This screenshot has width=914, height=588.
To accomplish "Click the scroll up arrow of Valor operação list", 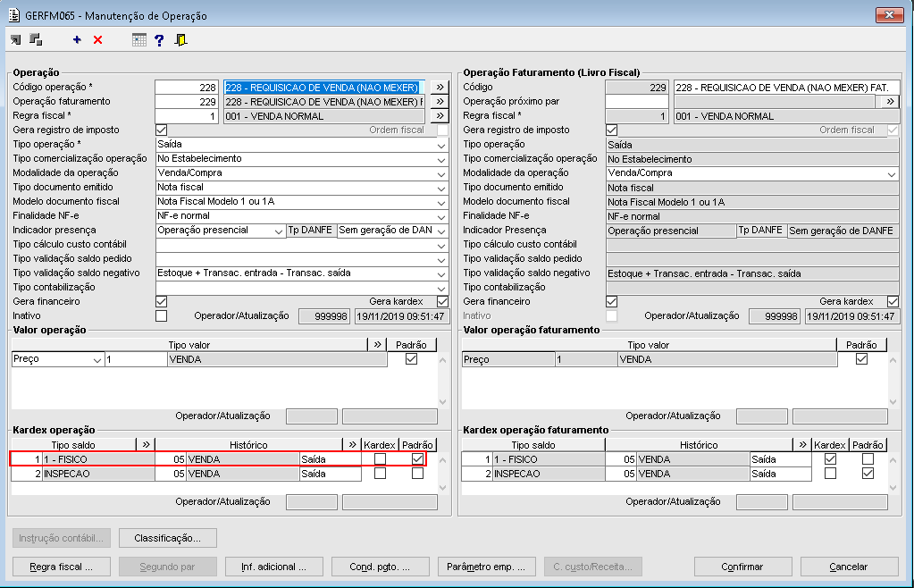I will pyautogui.click(x=442, y=360).
